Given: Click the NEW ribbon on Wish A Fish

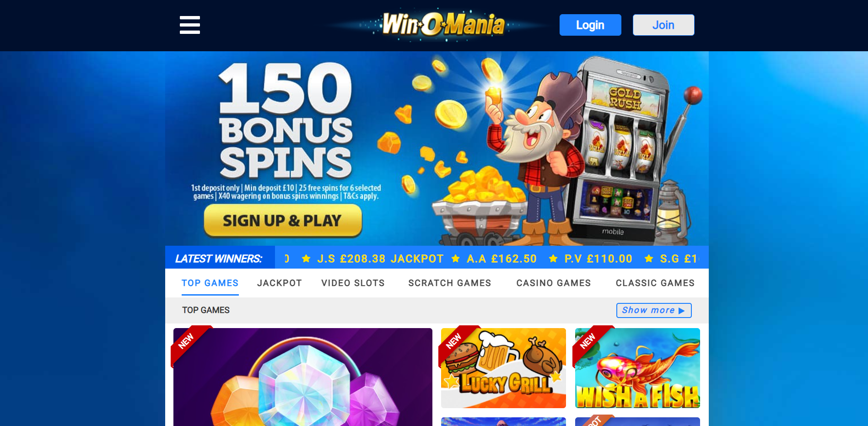Looking at the screenshot, I should click(591, 344).
